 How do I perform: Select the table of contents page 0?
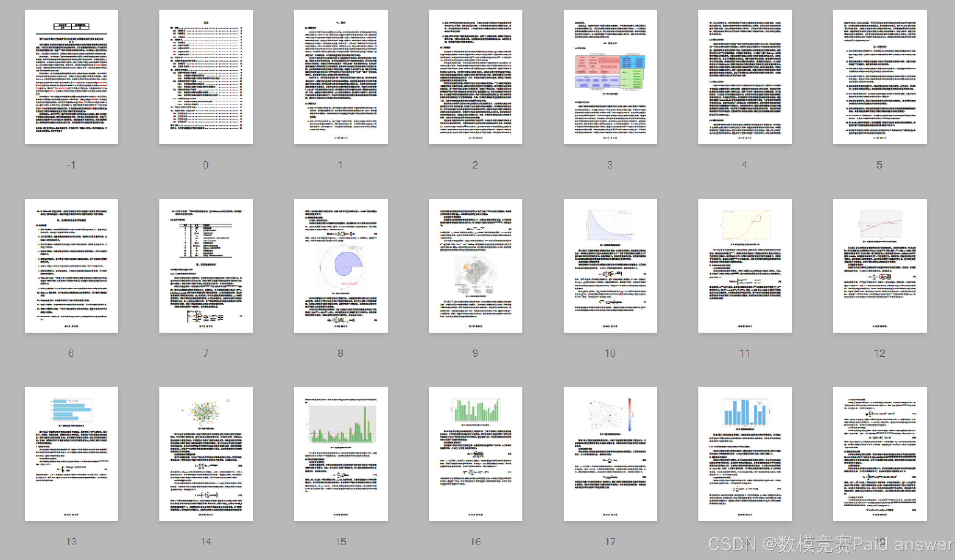206,77
